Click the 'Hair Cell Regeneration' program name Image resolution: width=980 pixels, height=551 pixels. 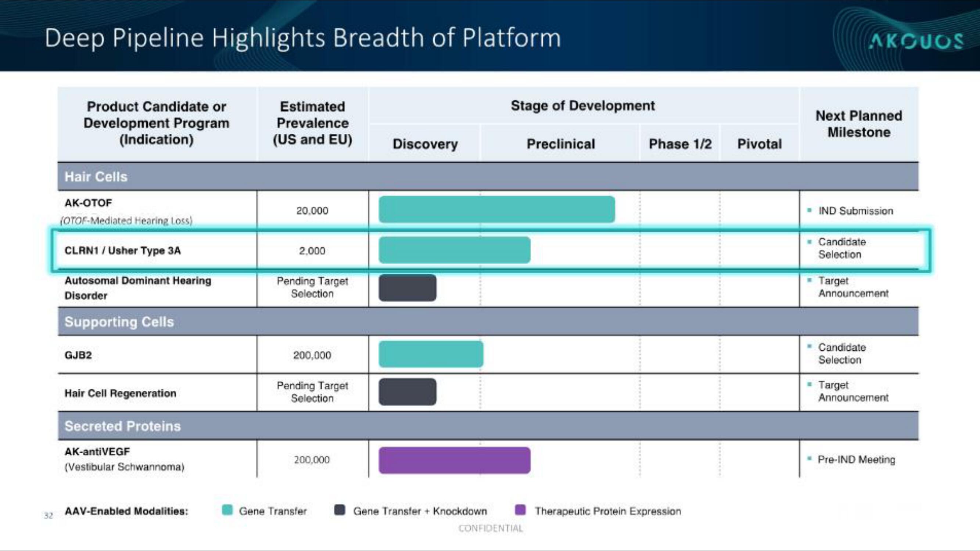(120, 393)
